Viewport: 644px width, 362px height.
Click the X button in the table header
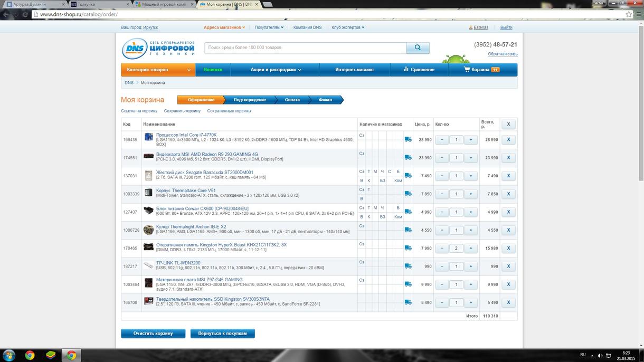click(x=508, y=125)
